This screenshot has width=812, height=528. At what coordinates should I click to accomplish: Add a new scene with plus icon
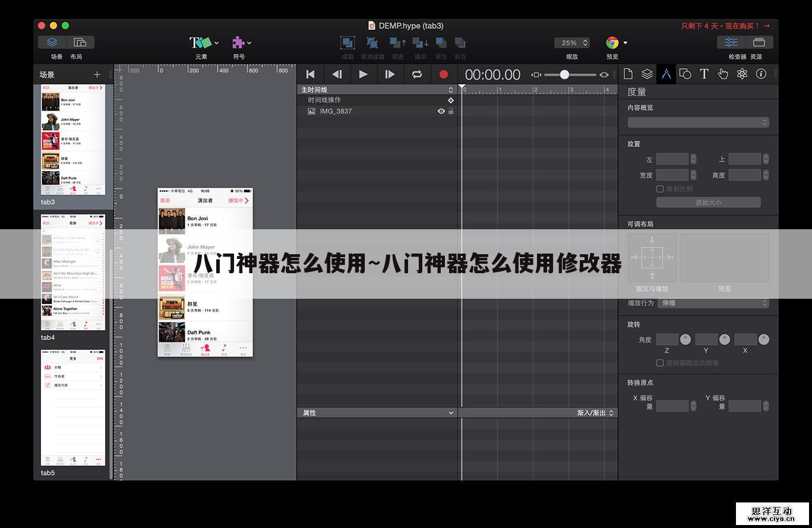97,74
